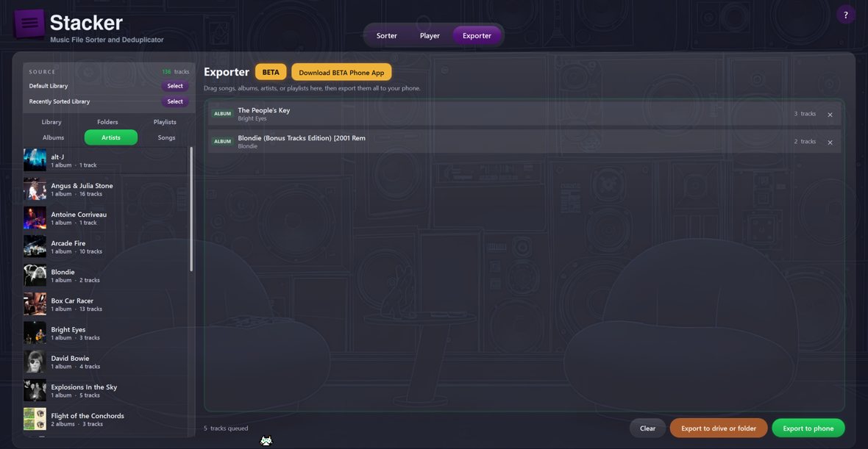Image resolution: width=868 pixels, height=449 pixels.
Task: Open the Folders view tab
Action: point(107,122)
